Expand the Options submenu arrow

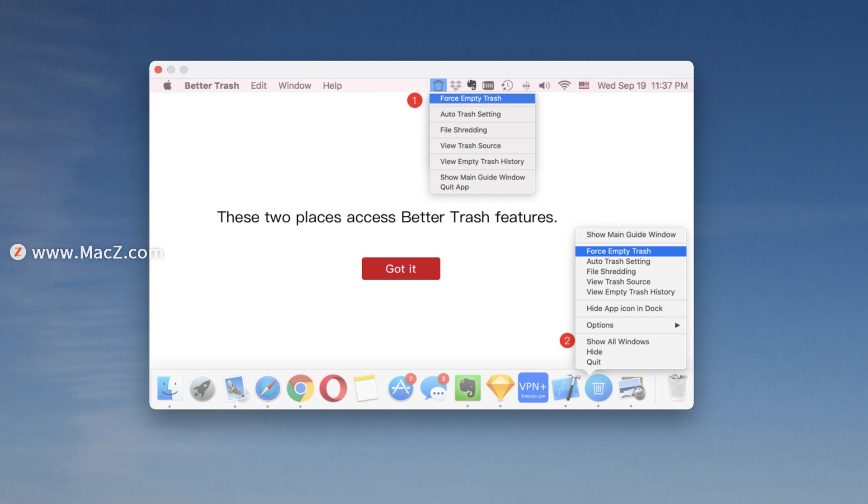pyautogui.click(x=677, y=325)
